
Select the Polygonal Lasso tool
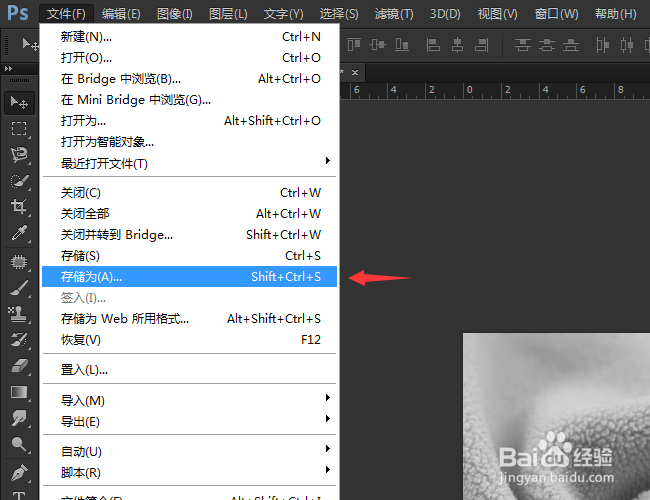(19, 155)
